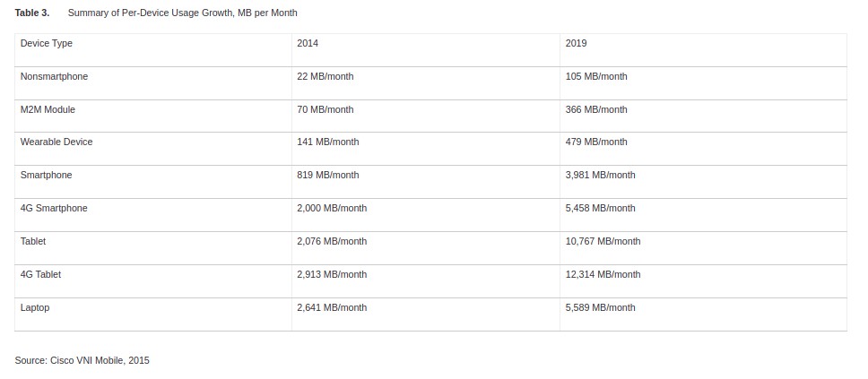868x379 pixels.
Task: Click the '22 MB/month' cell
Action: click(x=325, y=76)
